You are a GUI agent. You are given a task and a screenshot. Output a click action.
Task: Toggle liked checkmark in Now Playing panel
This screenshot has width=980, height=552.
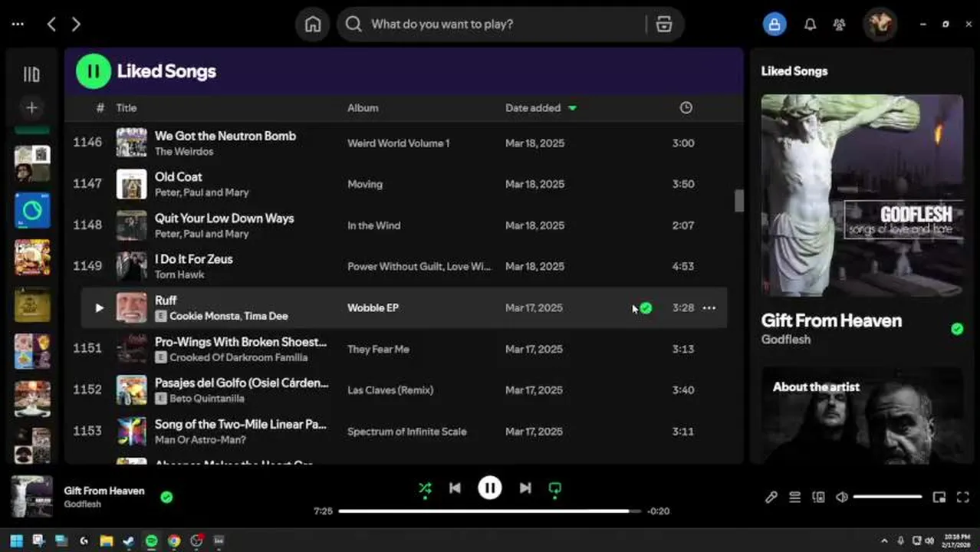(x=957, y=329)
